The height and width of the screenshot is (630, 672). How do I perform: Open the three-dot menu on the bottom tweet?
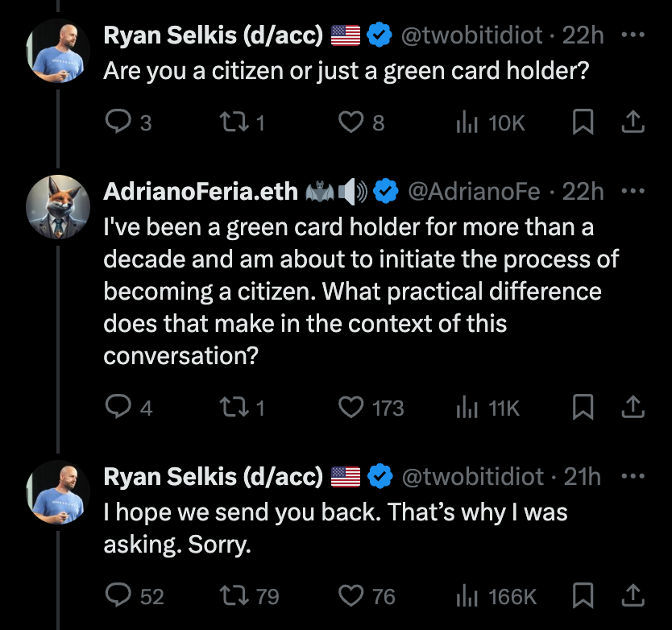633,476
